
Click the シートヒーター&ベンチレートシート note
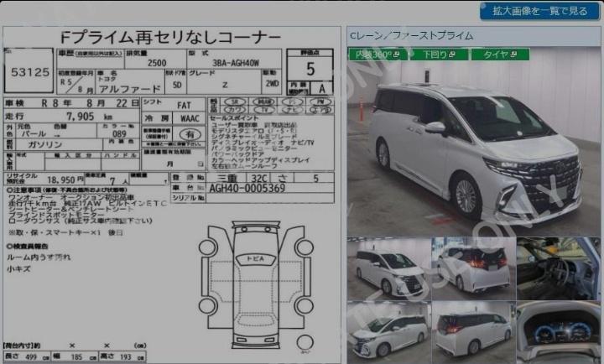[70, 209]
